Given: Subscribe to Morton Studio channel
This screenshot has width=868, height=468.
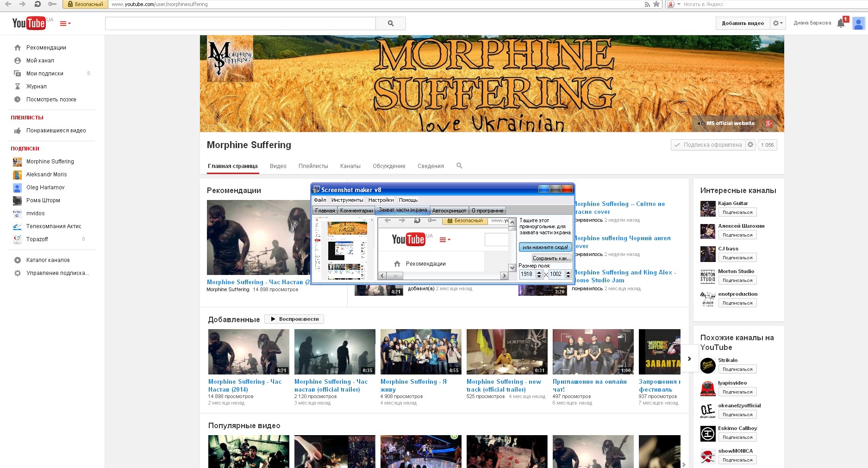Looking at the screenshot, I should coord(737,281).
